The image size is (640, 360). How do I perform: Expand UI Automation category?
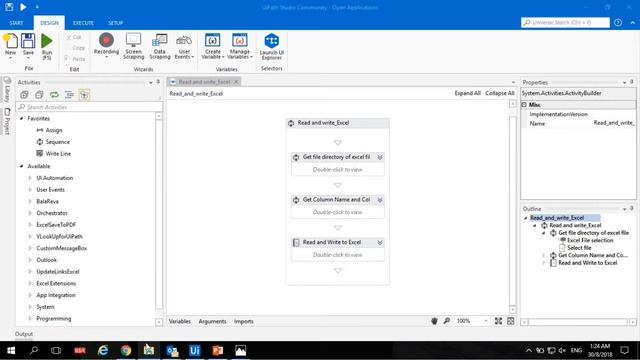(30, 178)
